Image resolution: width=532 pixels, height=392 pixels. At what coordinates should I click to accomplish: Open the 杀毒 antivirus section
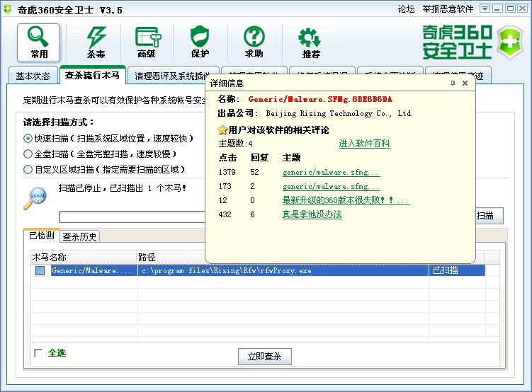pyautogui.click(x=96, y=42)
